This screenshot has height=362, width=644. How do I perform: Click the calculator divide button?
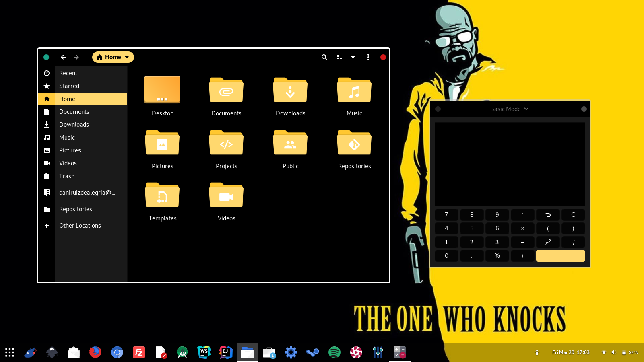coord(522,215)
